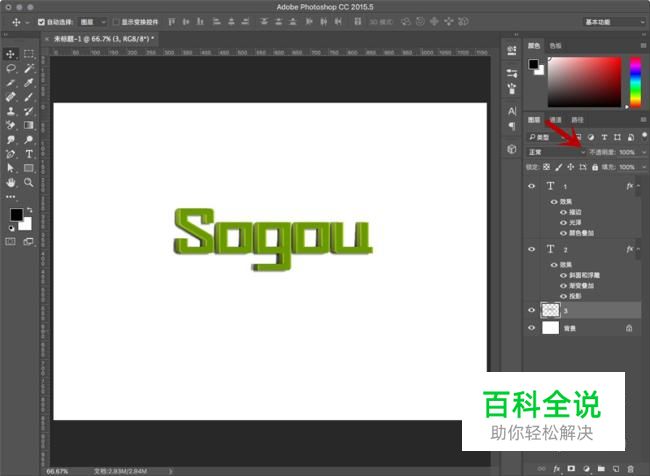Select the Rectangular Marquee tool

click(x=29, y=54)
